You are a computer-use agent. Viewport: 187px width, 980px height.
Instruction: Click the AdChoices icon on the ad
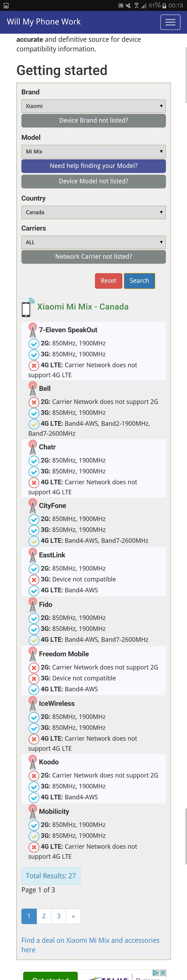156,973
